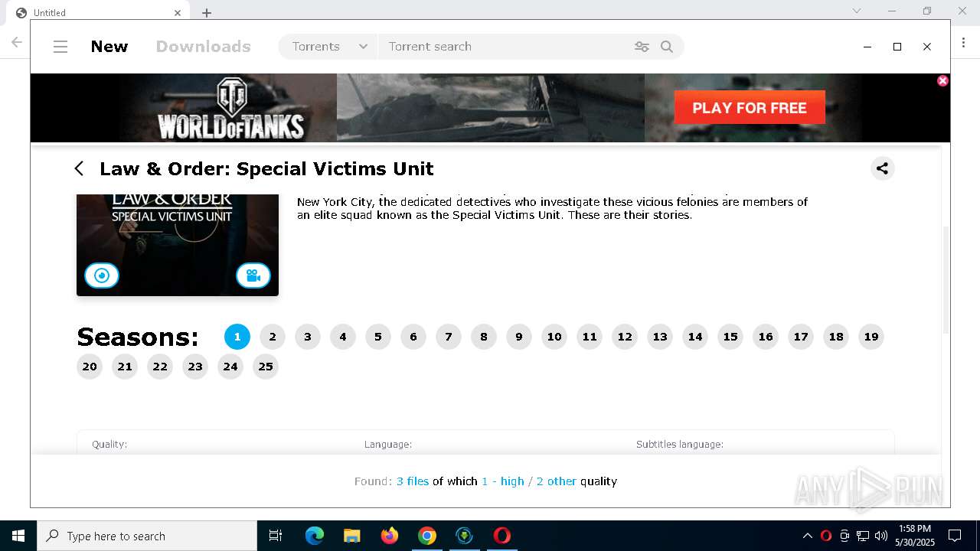Open the torrent client taskbar icon
This screenshot has width=980, height=551.
pos(465,536)
